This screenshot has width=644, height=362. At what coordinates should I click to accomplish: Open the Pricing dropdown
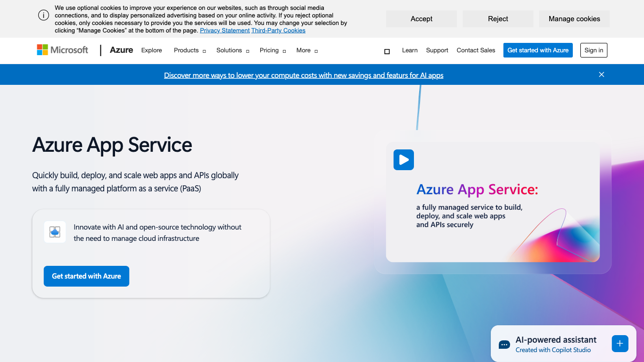[x=272, y=50]
